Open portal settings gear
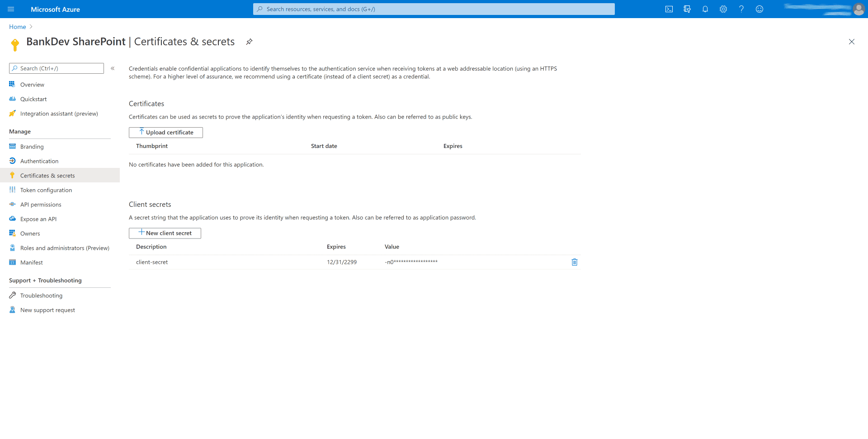This screenshot has height=439, width=868. [x=723, y=9]
